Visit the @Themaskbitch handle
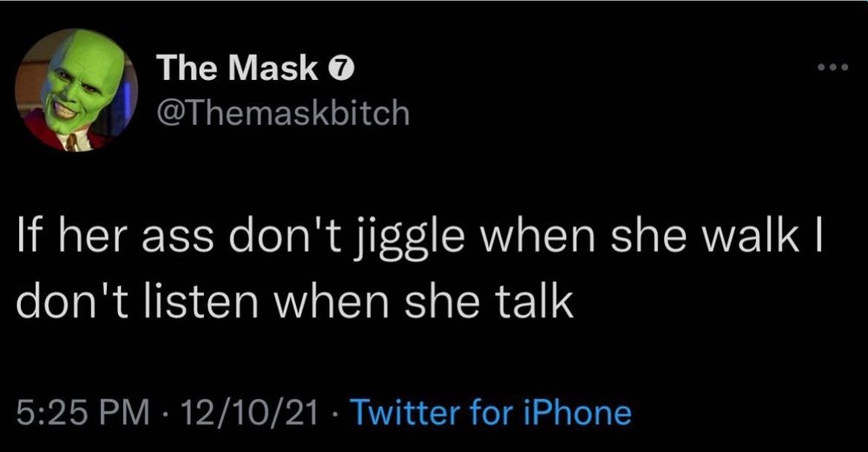 tap(283, 114)
